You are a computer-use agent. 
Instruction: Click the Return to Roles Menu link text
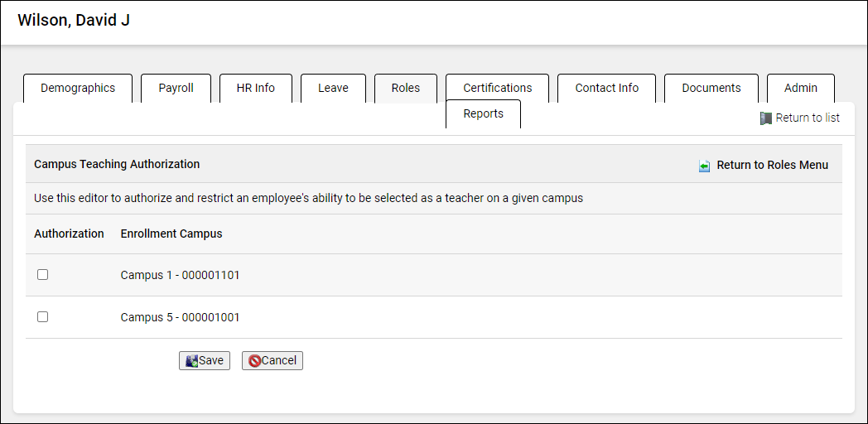click(x=772, y=166)
